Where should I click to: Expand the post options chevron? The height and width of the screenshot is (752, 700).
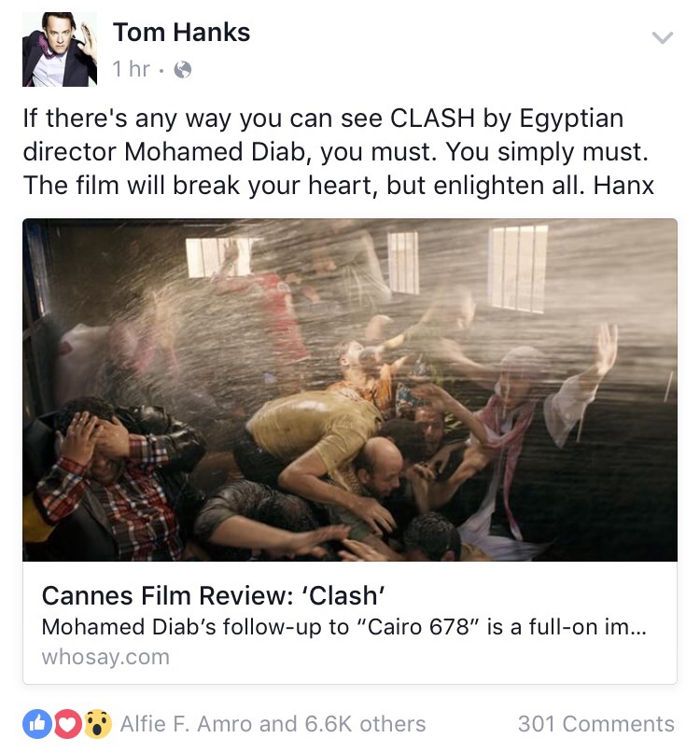point(663,37)
